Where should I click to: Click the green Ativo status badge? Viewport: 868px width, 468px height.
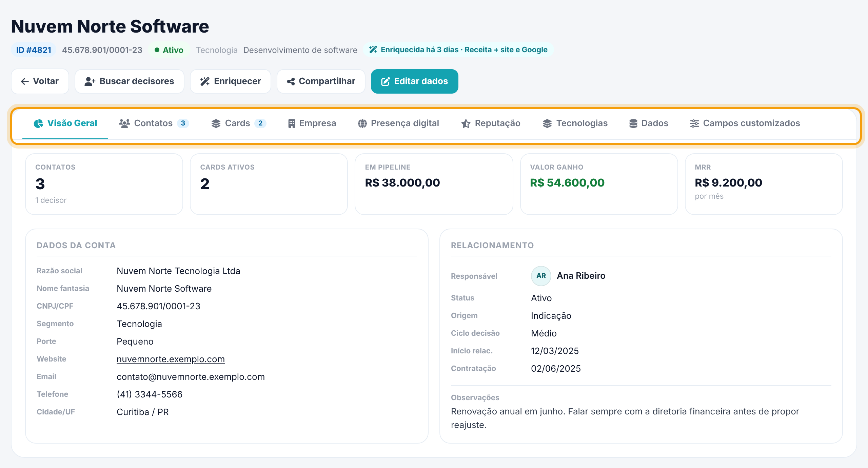pyautogui.click(x=169, y=50)
